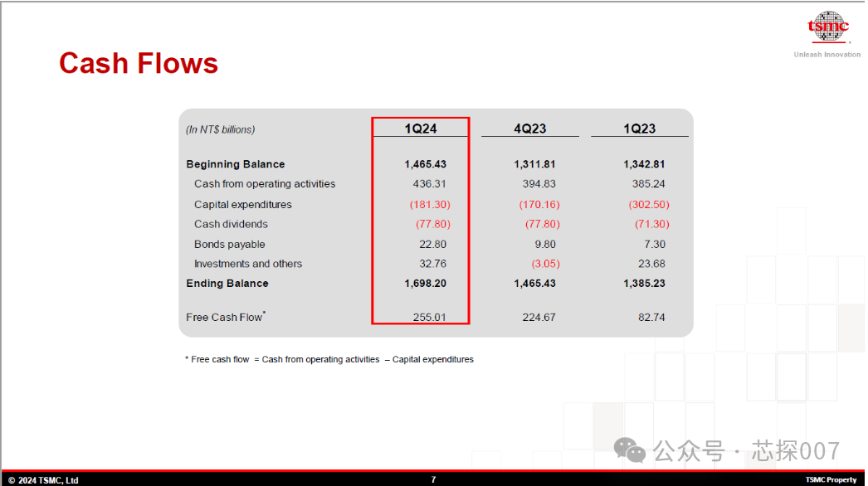The image size is (868, 486).
Task: Click the TSMC logo in the top corner
Action: (x=828, y=27)
